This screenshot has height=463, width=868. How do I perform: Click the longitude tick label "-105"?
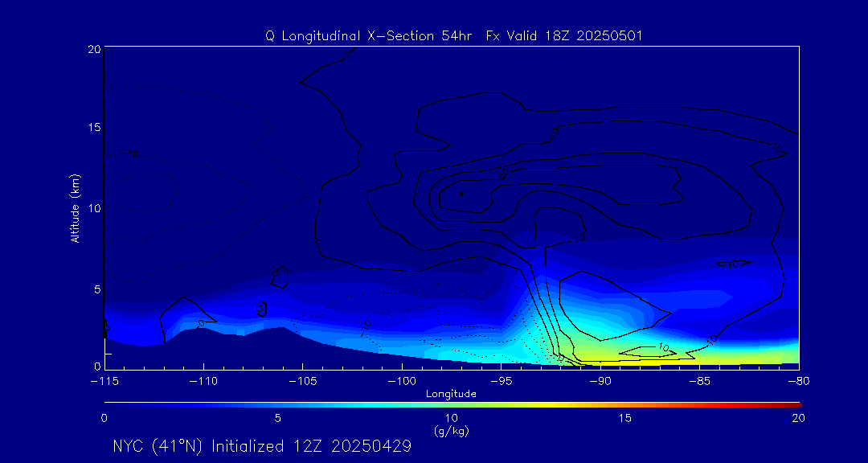click(x=302, y=382)
